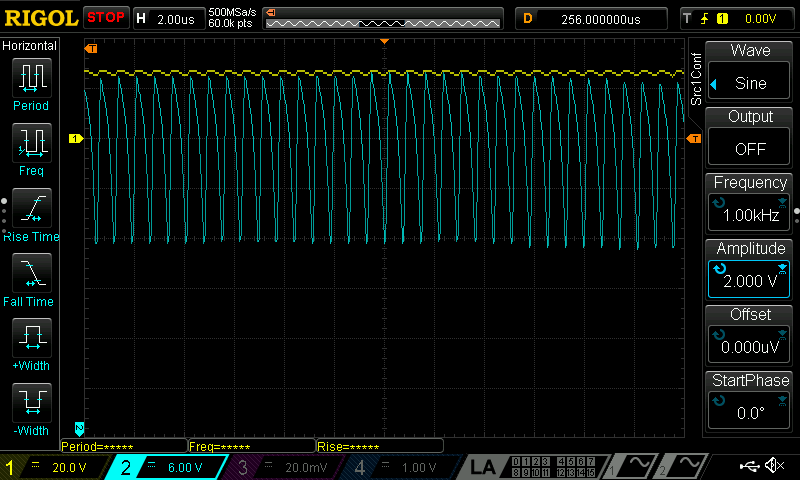Viewport: 800px width, 480px height.
Task: Click the Src1Conf side tab
Action: [x=696, y=80]
